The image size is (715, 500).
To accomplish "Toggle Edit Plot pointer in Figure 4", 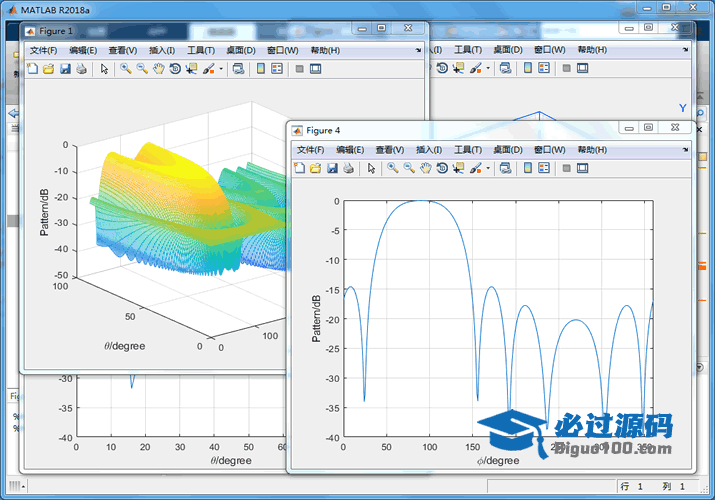I will pos(371,168).
